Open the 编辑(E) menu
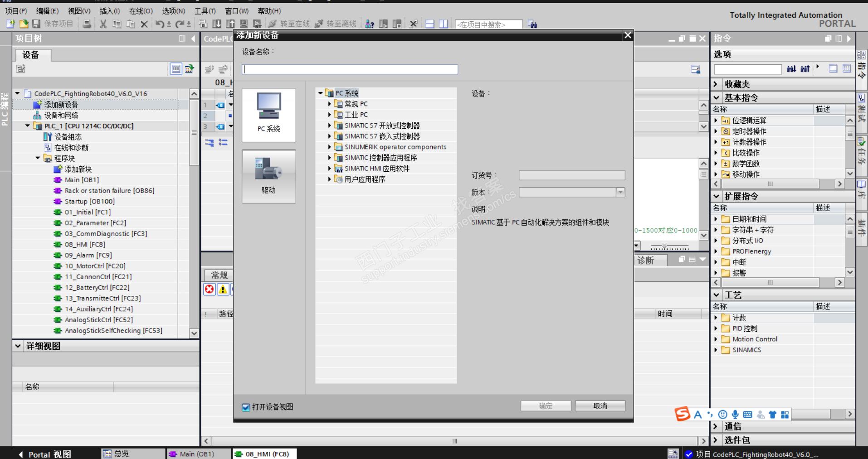 (47, 11)
